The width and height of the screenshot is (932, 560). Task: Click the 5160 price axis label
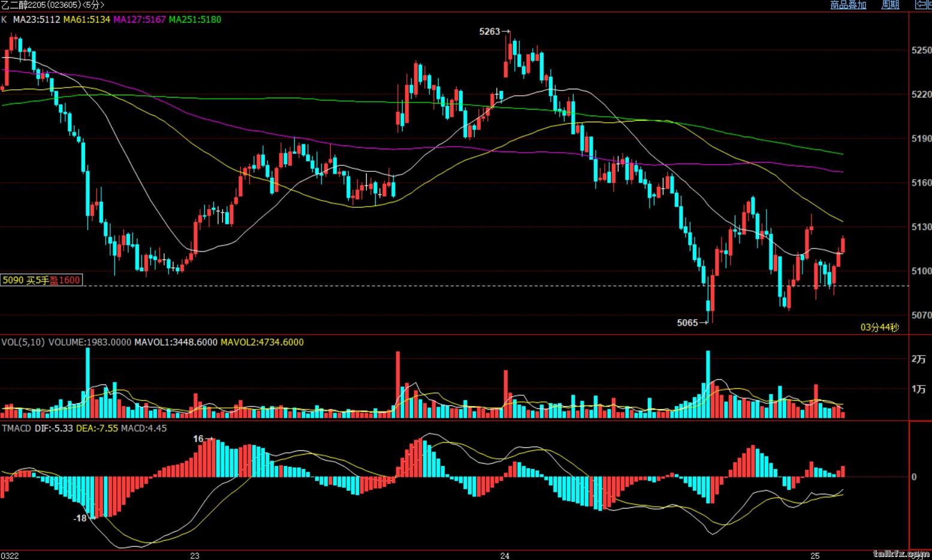(x=921, y=183)
